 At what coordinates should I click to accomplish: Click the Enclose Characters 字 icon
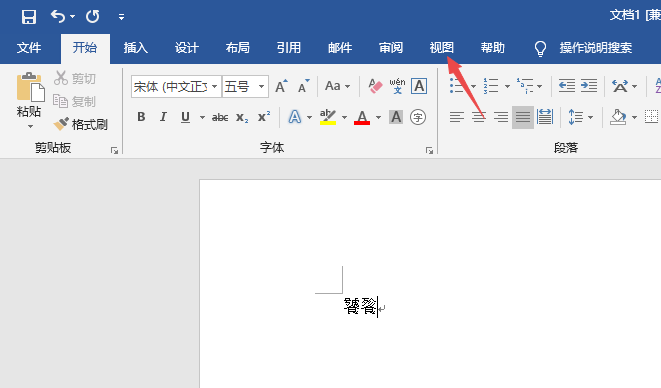(418, 117)
